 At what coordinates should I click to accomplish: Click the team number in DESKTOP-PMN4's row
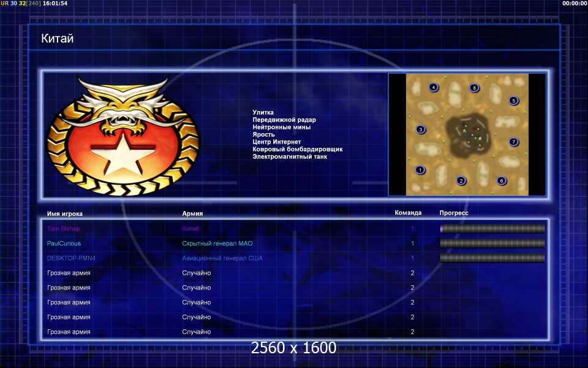[x=412, y=258]
